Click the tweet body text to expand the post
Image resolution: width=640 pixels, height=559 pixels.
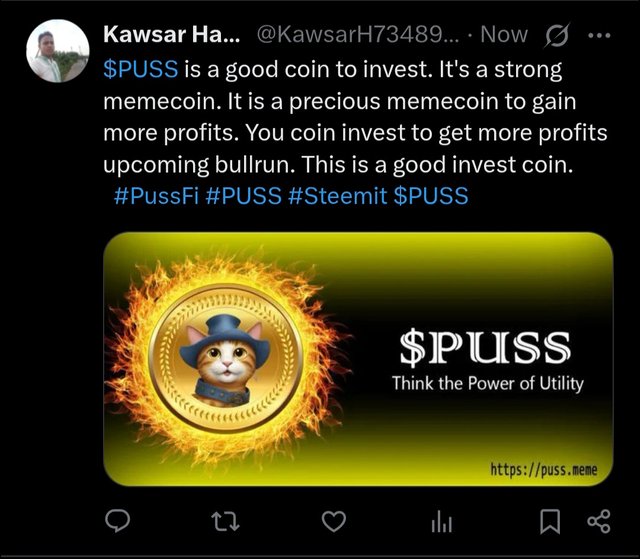tap(355, 117)
